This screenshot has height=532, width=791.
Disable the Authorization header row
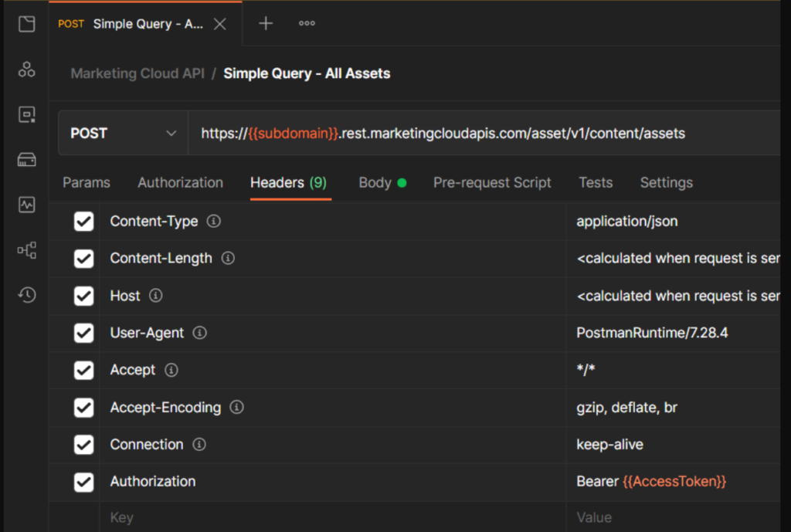[x=83, y=482]
